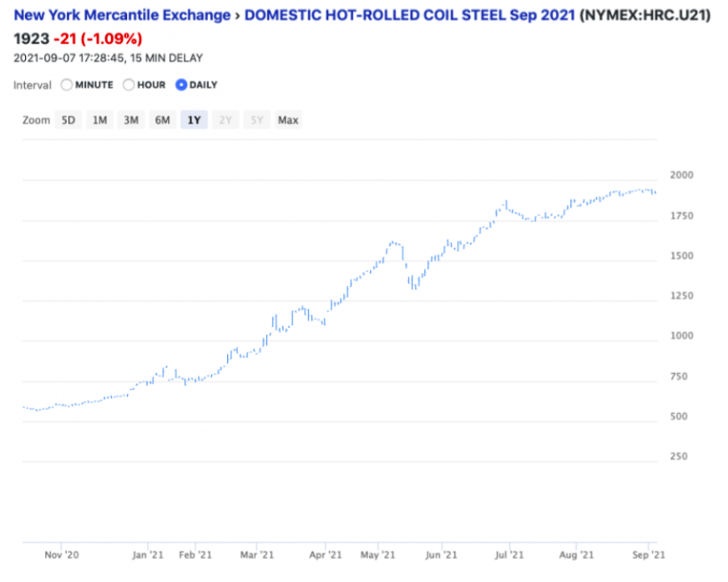Click the disabled 2Y zoom button
The image size is (728, 582).
tap(225, 120)
